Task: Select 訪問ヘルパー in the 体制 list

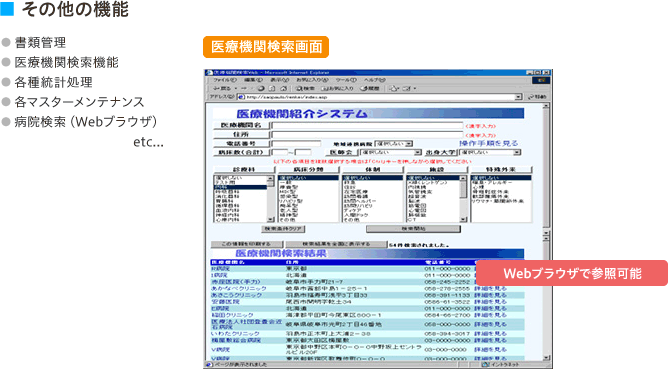Action: pyautogui.click(x=372, y=201)
